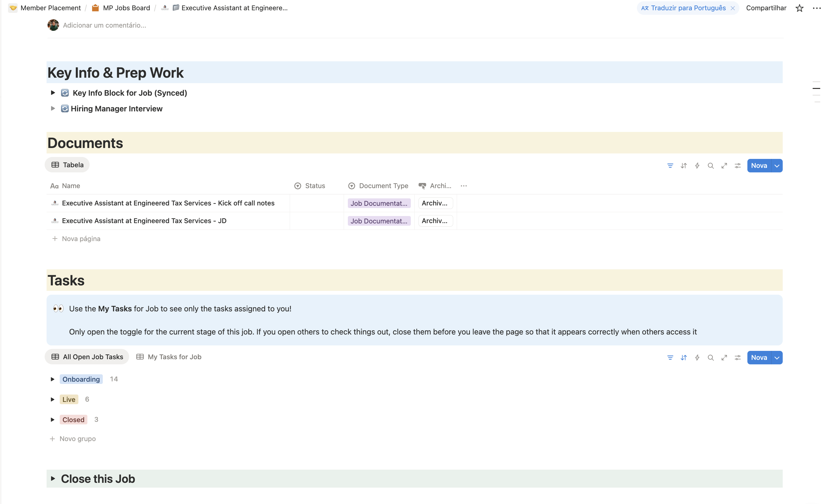
Task: Search within the Documents table
Action: coord(711,165)
